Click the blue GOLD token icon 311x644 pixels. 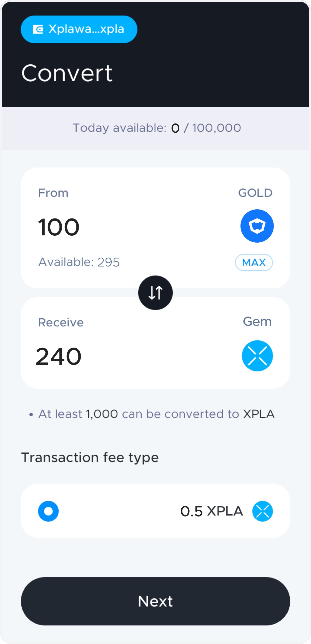click(257, 226)
